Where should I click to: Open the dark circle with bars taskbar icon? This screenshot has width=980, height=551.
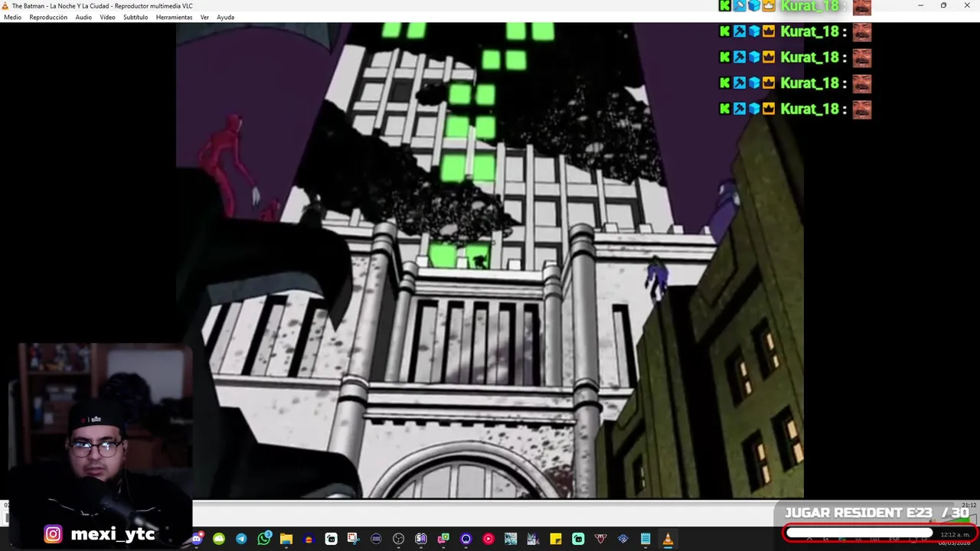(x=376, y=539)
